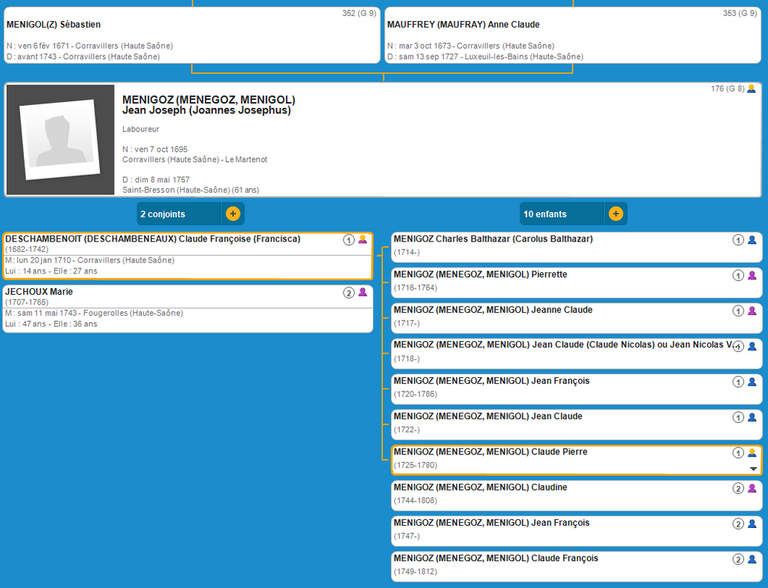Click purple person icon for Claudine

click(752, 488)
